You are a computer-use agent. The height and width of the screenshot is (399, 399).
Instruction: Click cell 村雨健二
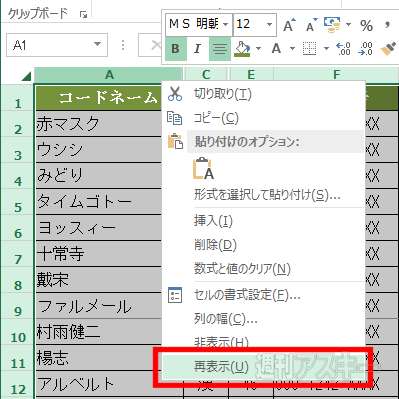[x=99, y=332]
